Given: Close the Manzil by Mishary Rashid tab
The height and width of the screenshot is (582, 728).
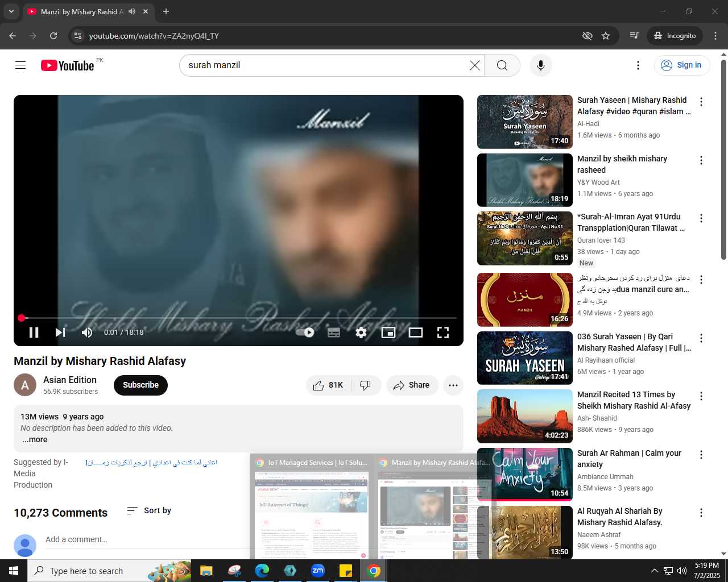Looking at the screenshot, I should tap(146, 11).
